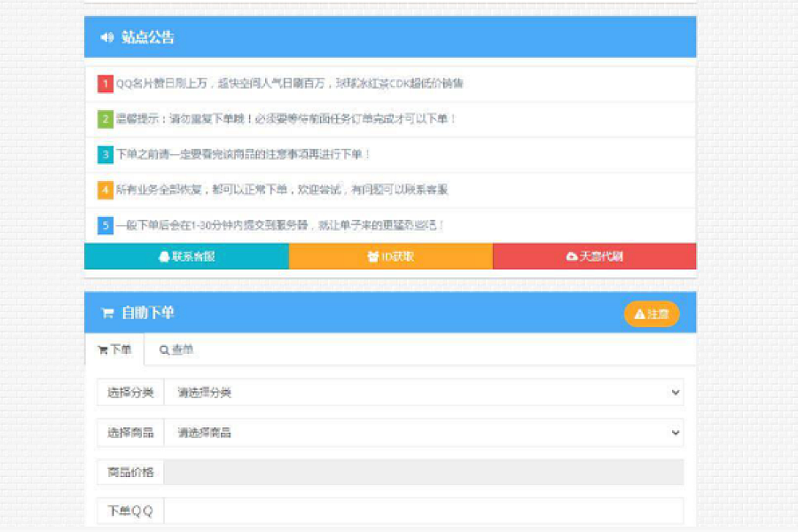Click the 自助下单 header title
798x532 pixels.
[x=147, y=313]
